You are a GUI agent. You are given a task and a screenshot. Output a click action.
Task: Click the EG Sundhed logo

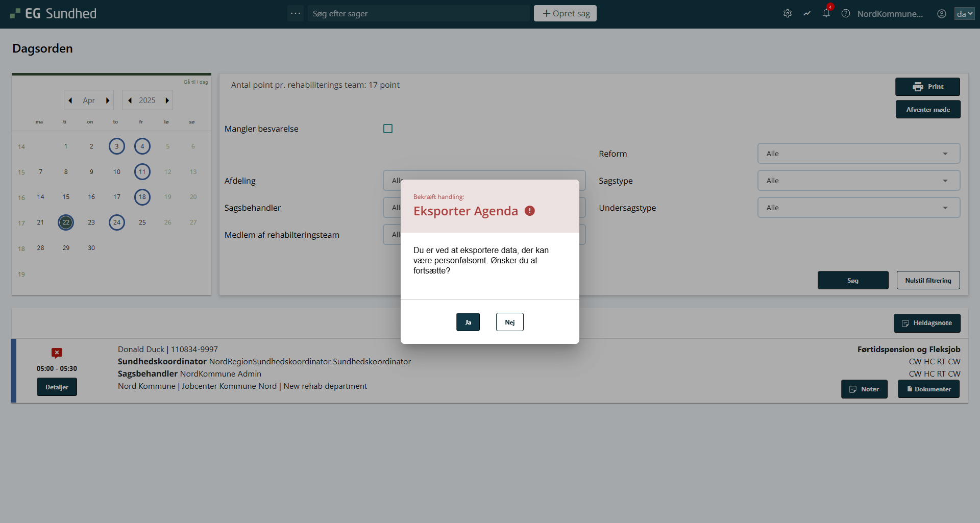point(54,14)
